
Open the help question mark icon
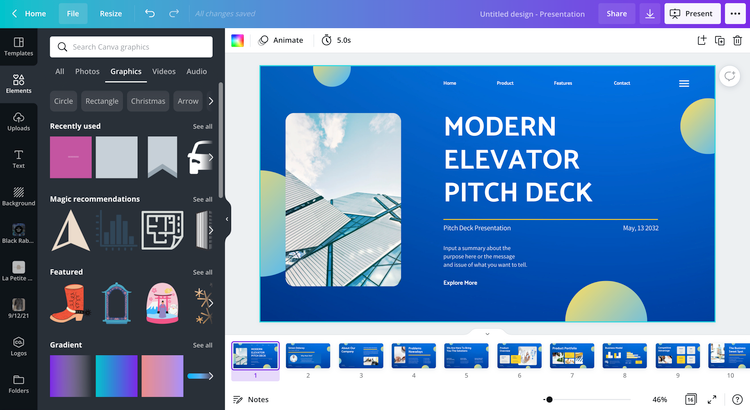(x=737, y=399)
